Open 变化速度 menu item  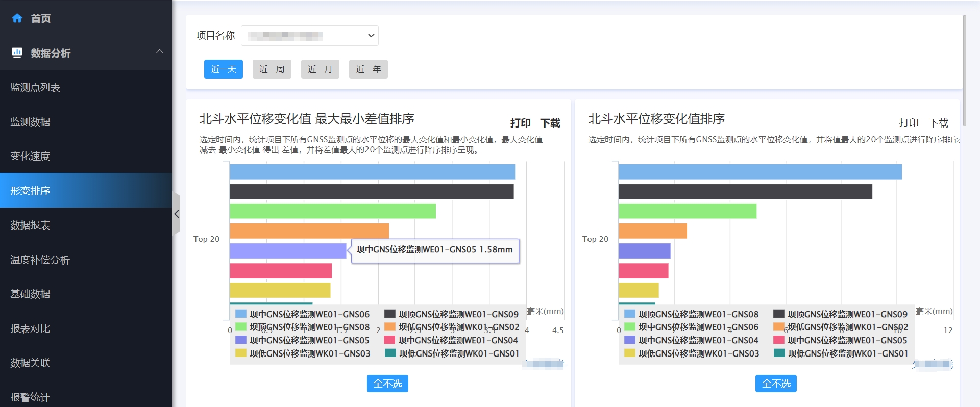(x=86, y=156)
